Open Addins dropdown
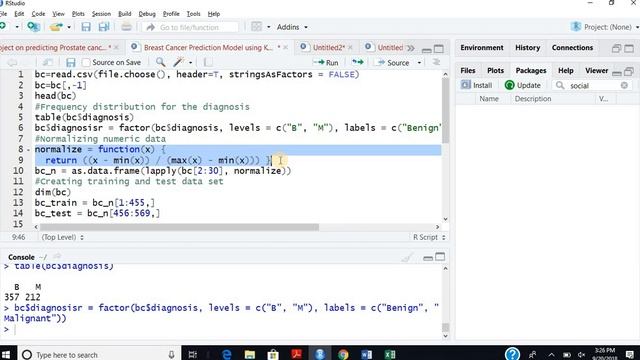 292,27
